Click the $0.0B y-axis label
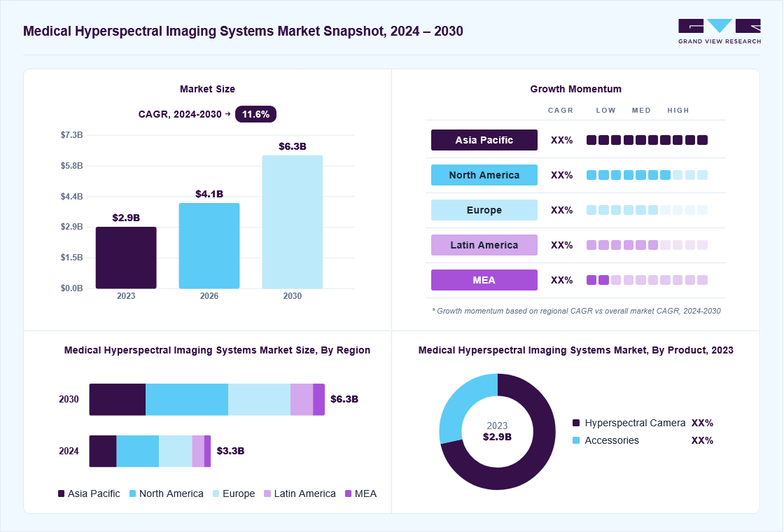784x532 pixels. click(71, 288)
